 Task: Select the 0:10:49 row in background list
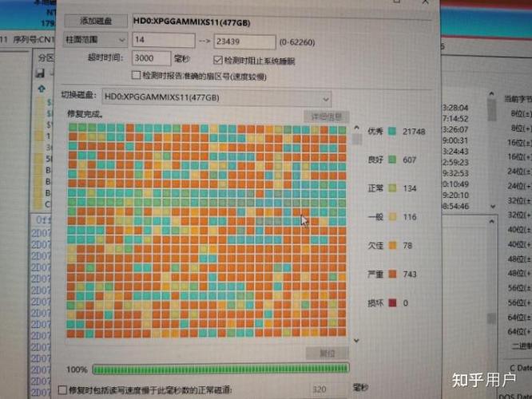pyautogui.click(x=455, y=184)
